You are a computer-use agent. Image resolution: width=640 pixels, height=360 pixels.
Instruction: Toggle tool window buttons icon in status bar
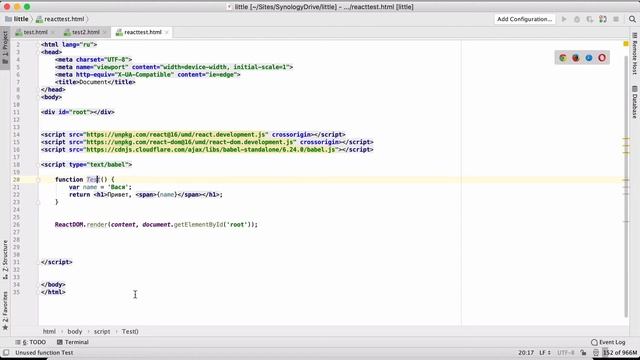point(6,353)
